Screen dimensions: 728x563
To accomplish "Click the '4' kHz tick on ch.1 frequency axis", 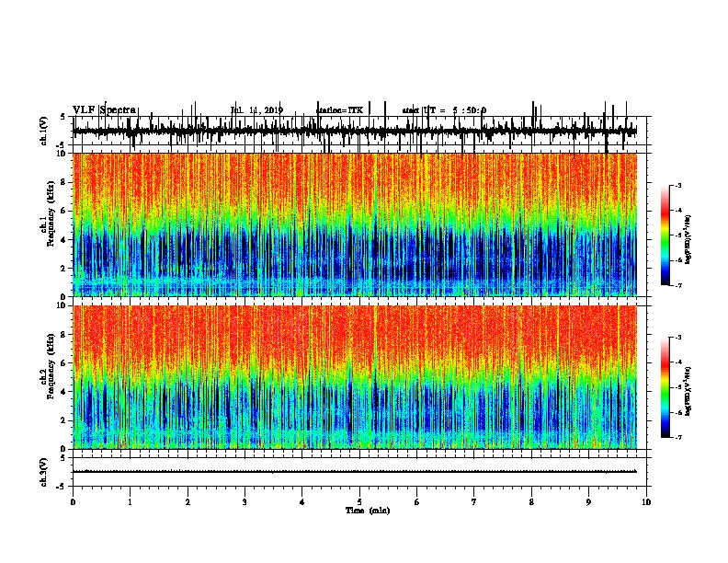I will (x=64, y=240).
